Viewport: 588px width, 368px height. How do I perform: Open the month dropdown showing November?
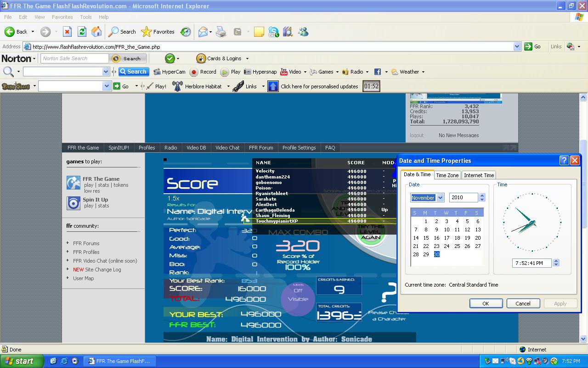(440, 197)
